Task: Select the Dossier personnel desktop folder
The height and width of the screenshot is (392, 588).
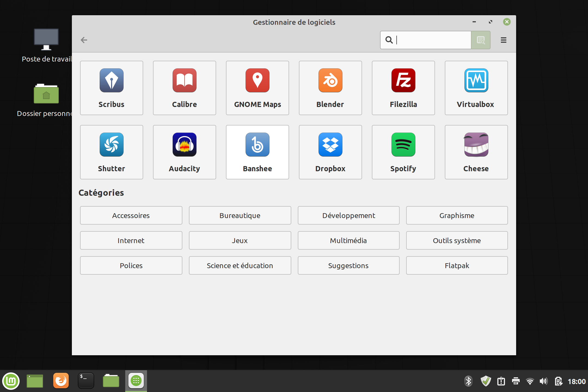Action: [x=45, y=100]
